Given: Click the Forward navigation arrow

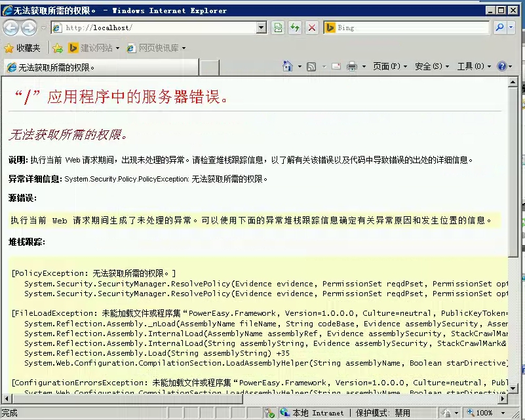Looking at the screenshot, I should [x=29, y=28].
